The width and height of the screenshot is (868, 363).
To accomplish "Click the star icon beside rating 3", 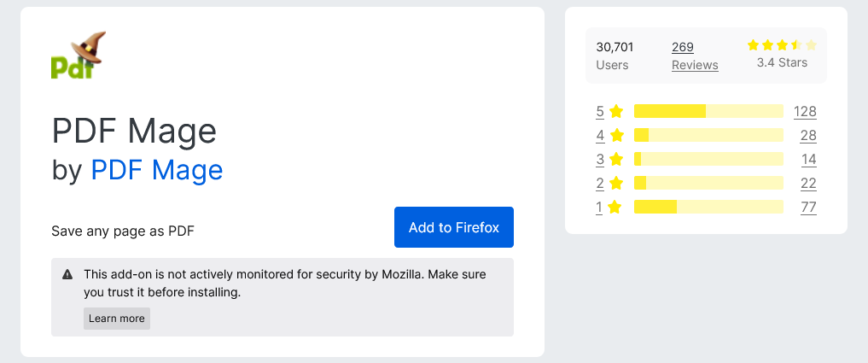I will [x=617, y=159].
